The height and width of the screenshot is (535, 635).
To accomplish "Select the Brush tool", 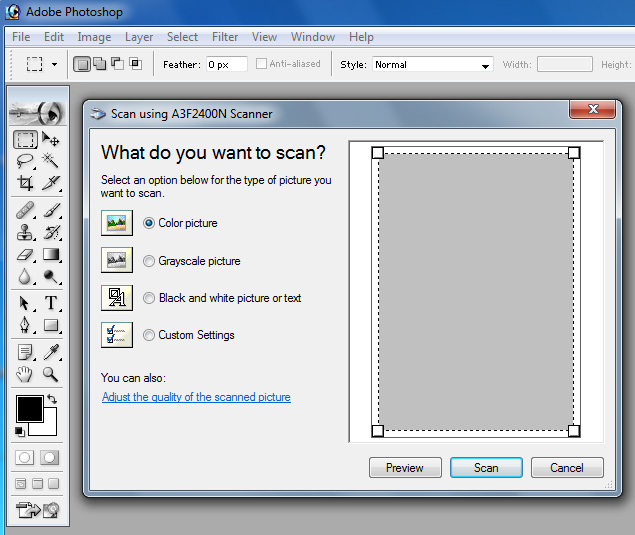I will point(51,211).
